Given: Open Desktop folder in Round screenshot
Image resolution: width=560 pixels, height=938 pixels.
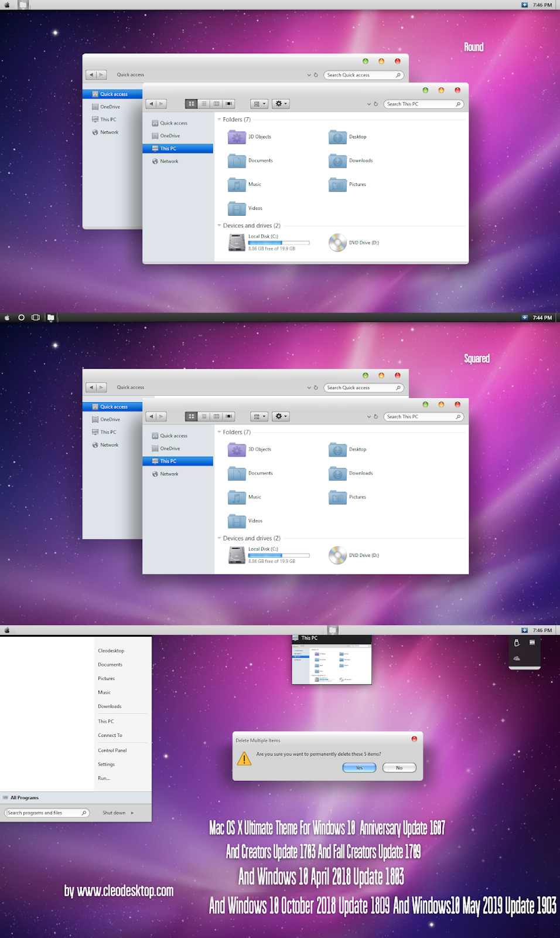Looking at the screenshot, I should [x=348, y=137].
